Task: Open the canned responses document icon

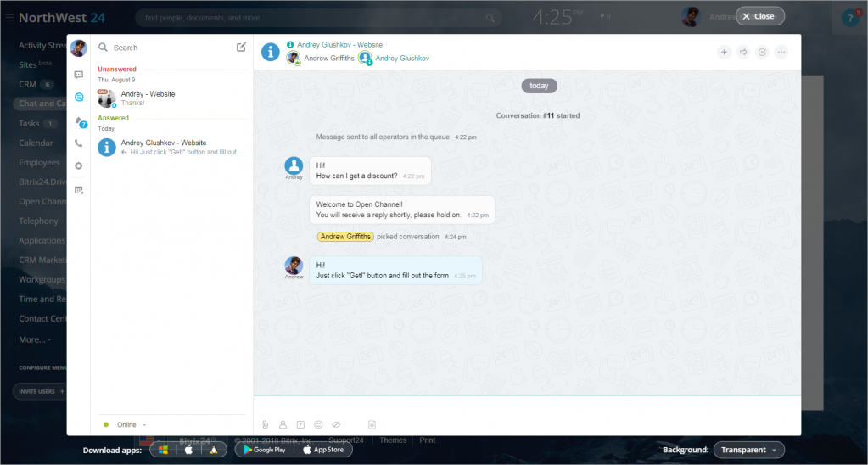Action: (372, 424)
